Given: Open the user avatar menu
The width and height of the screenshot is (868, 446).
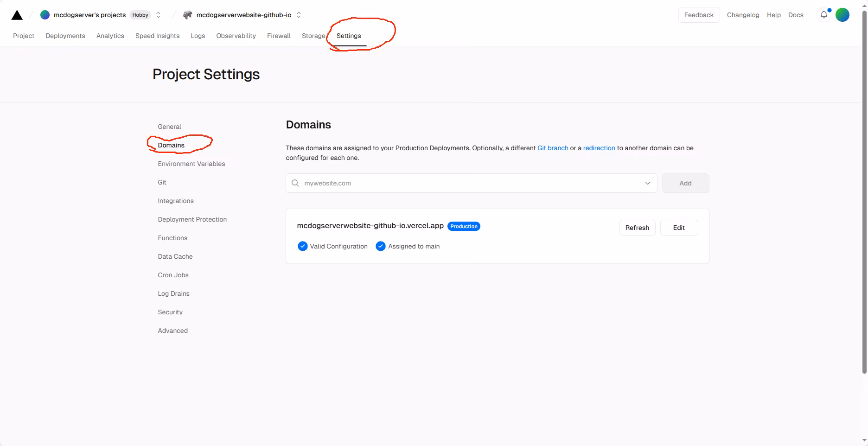Looking at the screenshot, I should (x=842, y=15).
